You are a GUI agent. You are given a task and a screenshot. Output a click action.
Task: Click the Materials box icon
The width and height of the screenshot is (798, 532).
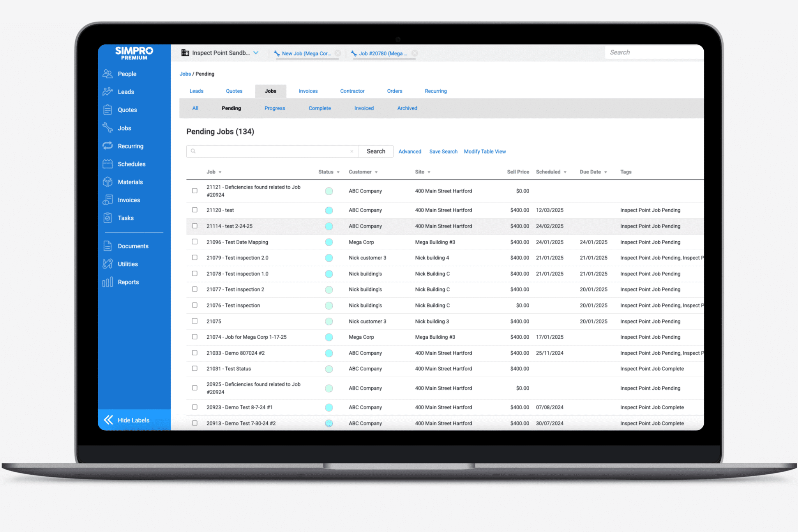tap(108, 182)
